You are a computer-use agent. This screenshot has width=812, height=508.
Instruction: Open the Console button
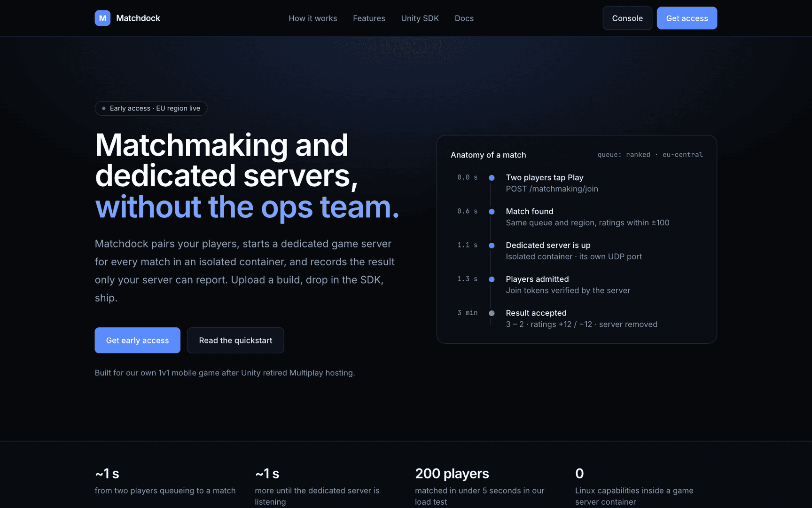coord(627,18)
